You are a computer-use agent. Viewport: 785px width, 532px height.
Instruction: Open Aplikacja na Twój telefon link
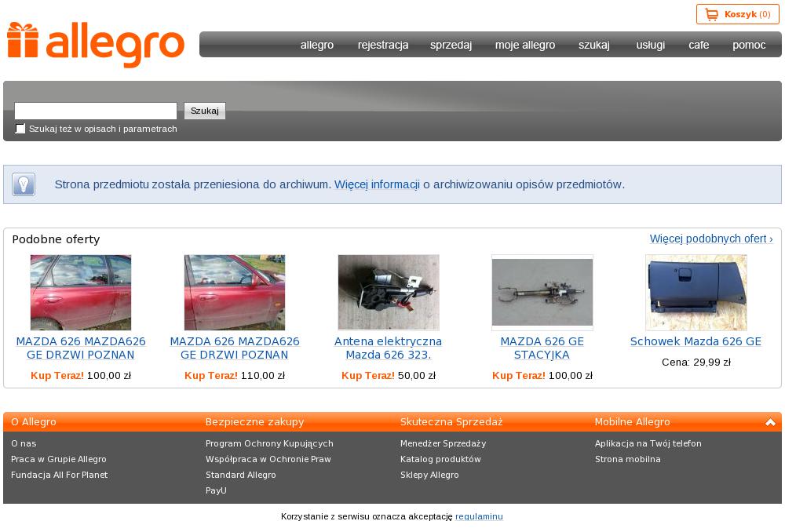click(648, 443)
